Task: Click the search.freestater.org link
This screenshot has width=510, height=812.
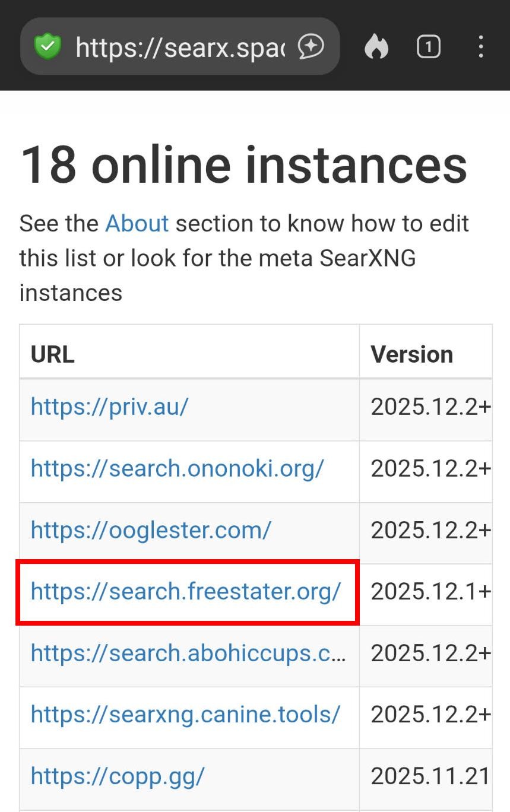Action: (x=186, y=592)
